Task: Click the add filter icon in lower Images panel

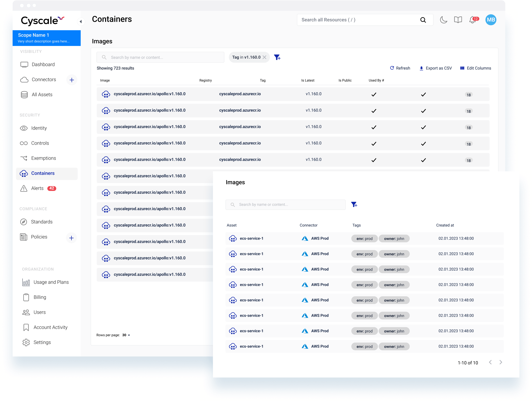Action: [x=354, y=204]
